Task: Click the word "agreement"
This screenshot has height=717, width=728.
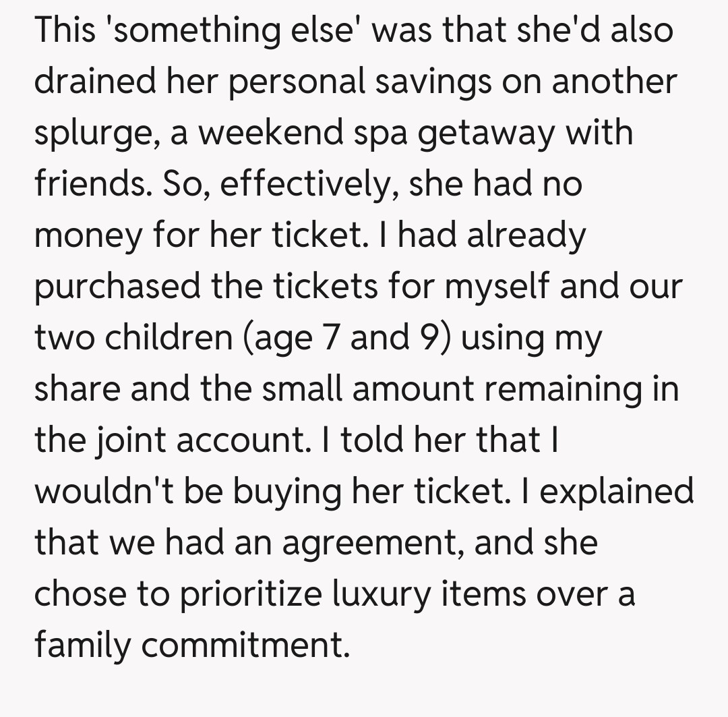Action: coord(371,542)
